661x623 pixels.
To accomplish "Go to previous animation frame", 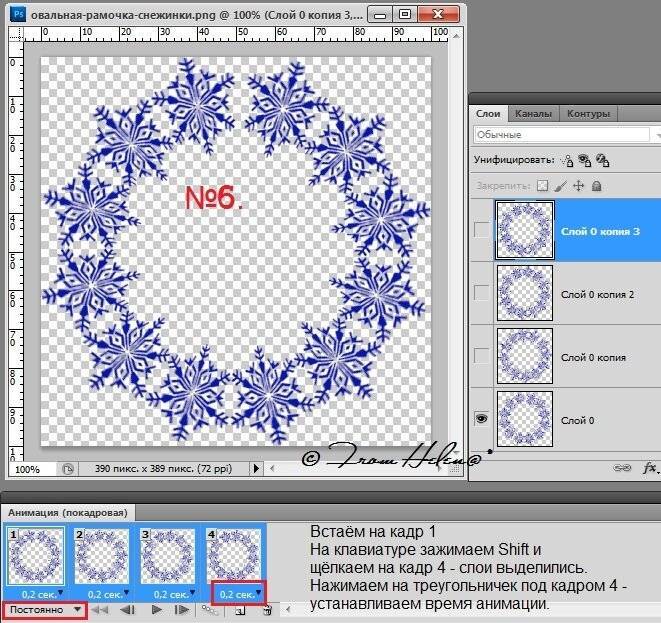I will coord(128,609).
